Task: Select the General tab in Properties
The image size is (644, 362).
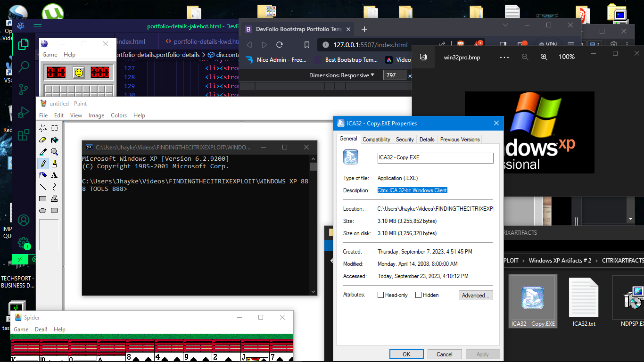Action: (x=348, y=139)
